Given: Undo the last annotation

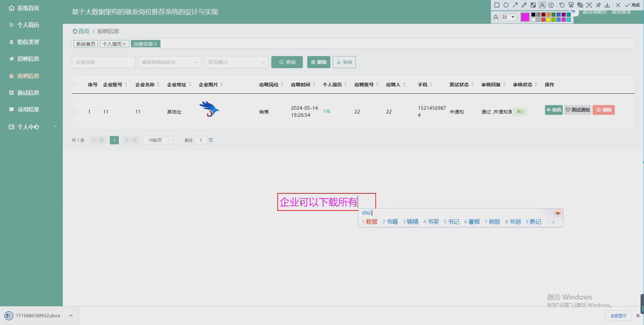Looking at the screenshot, I should (x=562, y=5).
